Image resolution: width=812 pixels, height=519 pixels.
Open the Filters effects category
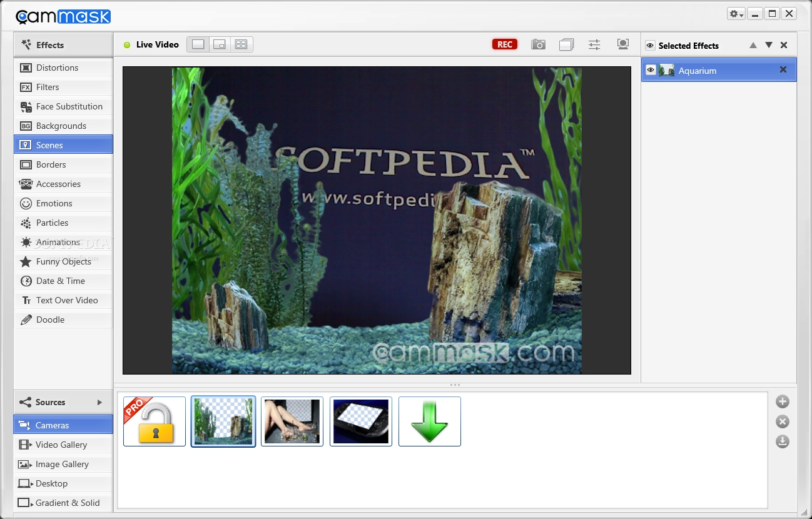(63, 87)
